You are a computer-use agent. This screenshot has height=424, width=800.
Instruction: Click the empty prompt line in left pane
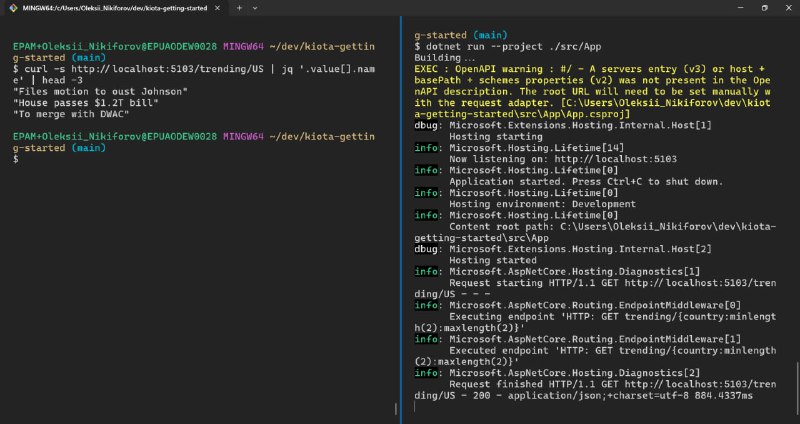coord(16,159)
